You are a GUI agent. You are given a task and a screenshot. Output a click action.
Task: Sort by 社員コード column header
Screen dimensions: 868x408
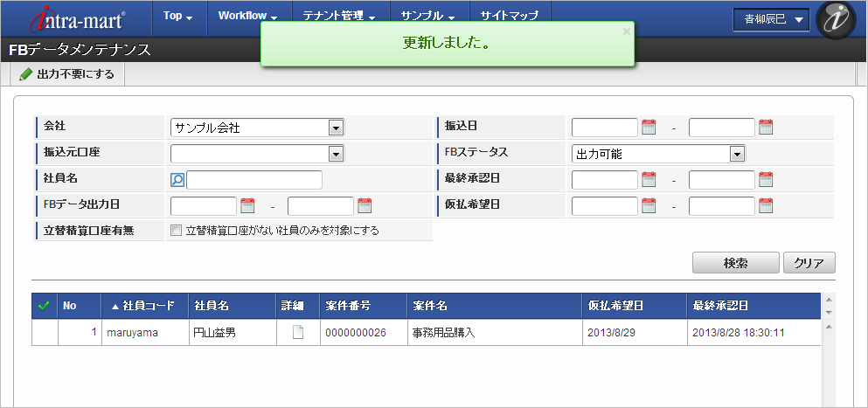coord(145,306)
